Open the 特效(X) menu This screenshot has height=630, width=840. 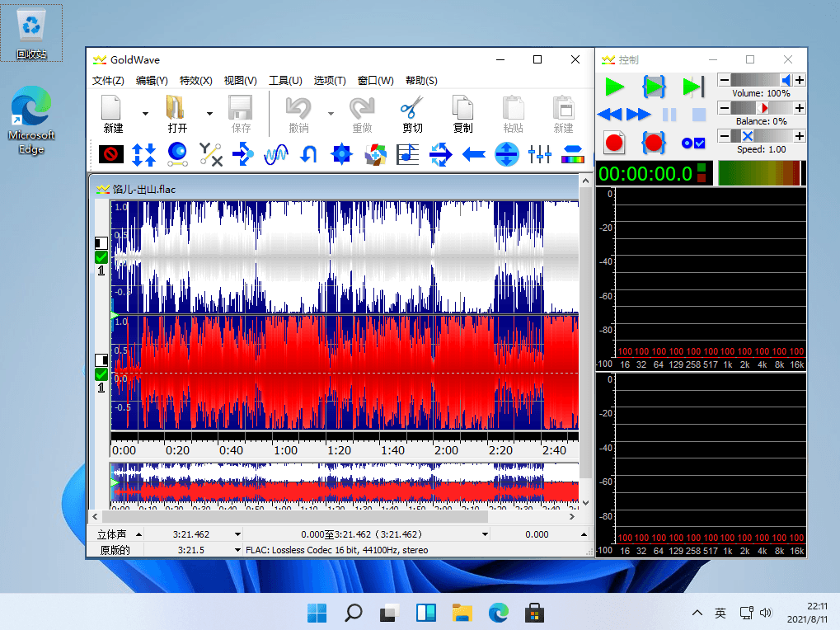tap(195, 80)
